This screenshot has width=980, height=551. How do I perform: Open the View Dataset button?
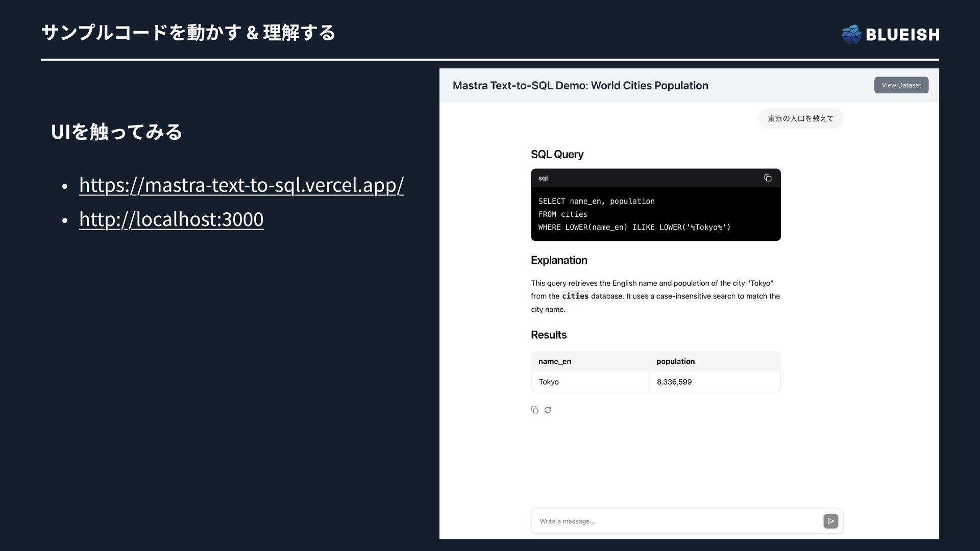pos(901,85)
